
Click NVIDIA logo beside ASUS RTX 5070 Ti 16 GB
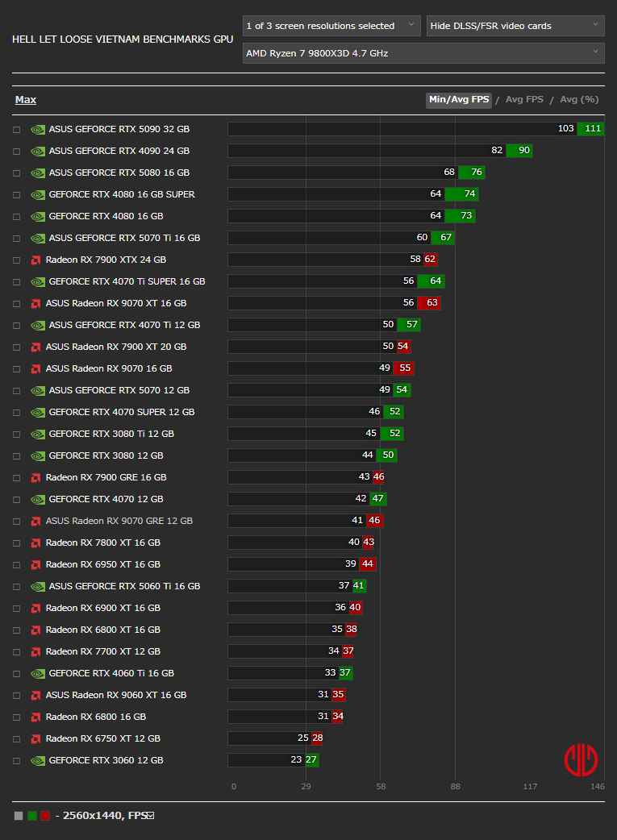coord(38,239)
